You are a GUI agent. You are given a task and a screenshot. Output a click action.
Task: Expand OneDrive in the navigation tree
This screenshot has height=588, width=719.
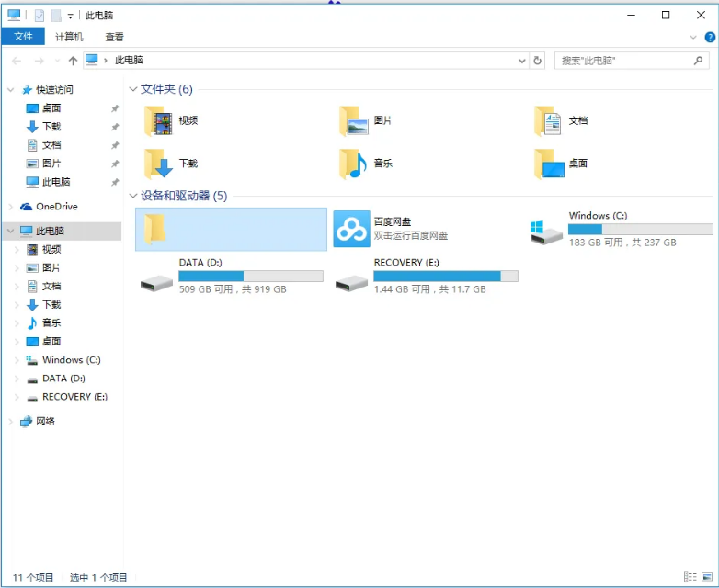[11, 207]
